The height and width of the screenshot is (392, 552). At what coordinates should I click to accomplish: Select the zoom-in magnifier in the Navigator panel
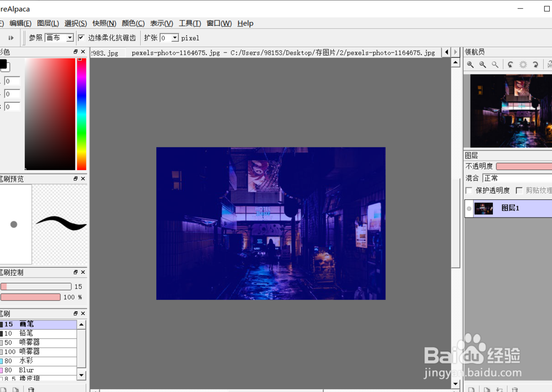470,65
